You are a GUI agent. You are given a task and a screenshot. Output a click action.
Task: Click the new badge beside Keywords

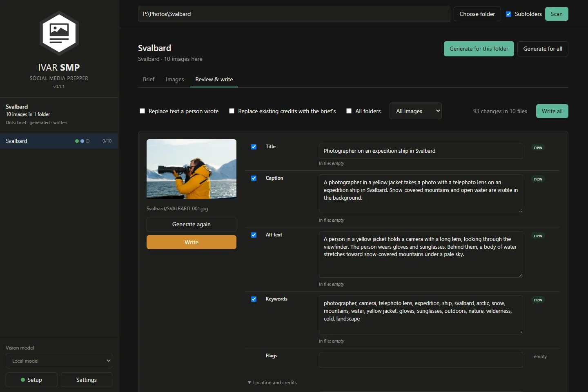[538, 300]
